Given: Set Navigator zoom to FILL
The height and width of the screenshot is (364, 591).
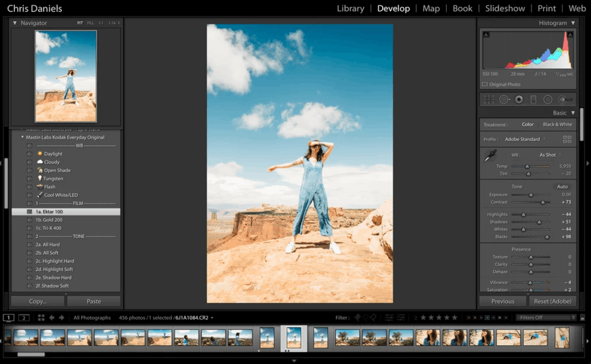Looking at the screenshot, I should click(90, 23).
